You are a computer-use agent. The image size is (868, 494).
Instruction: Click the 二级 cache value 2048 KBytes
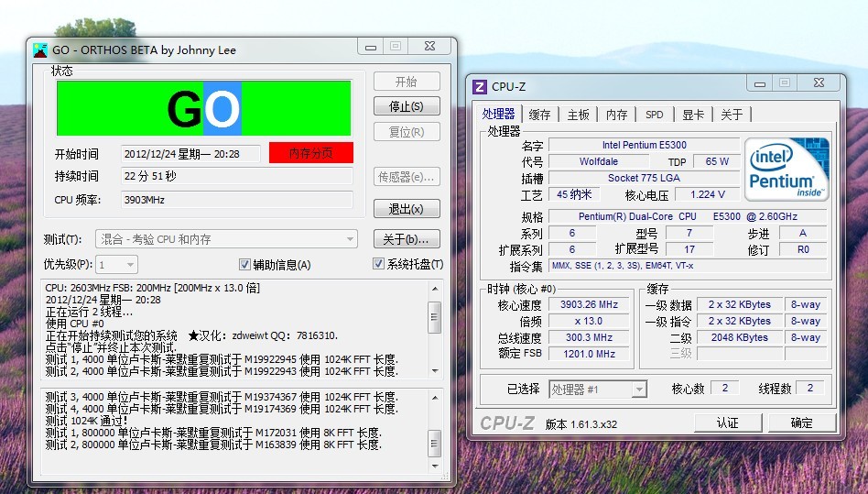740,337
